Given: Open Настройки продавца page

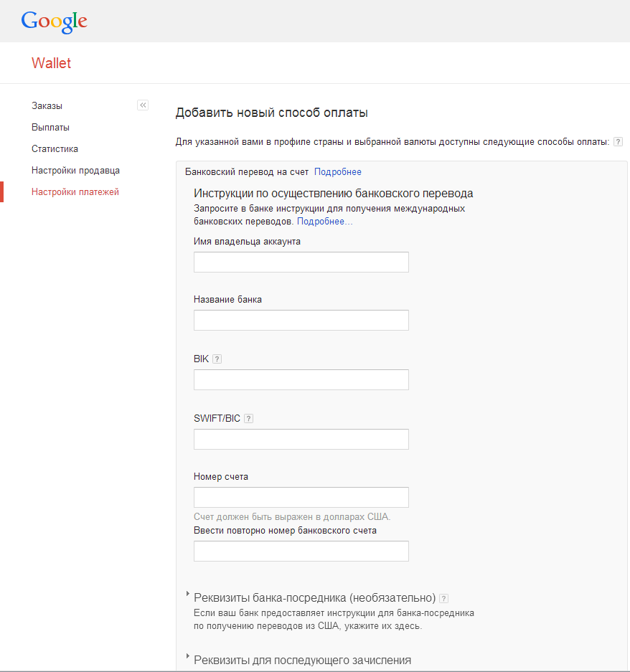Looking at the screenshot, I should [75, 170].
